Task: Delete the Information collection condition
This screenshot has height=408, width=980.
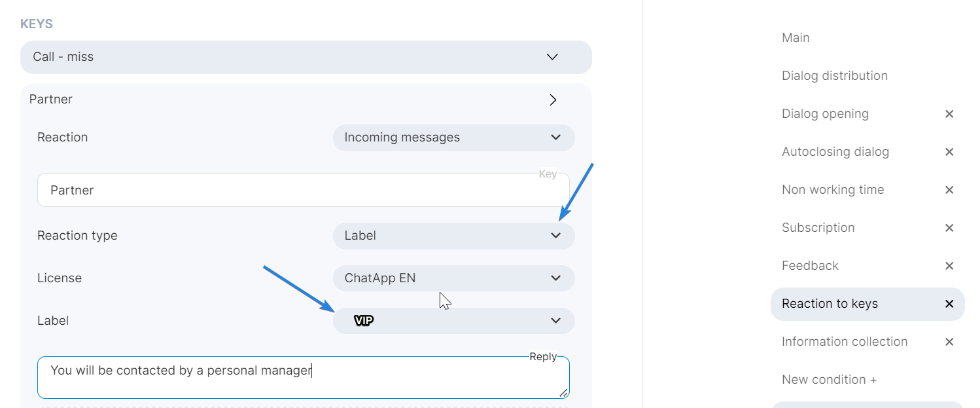Action: [949, 342]
